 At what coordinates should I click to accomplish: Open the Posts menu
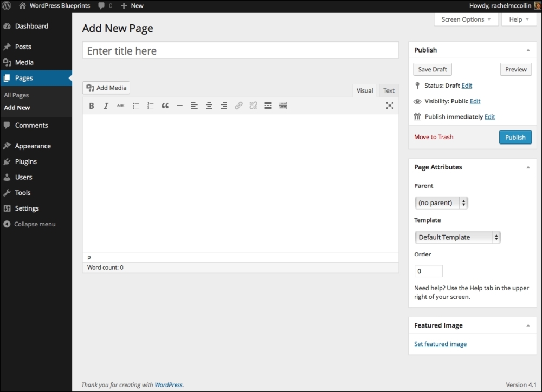[x=36, y=47]
